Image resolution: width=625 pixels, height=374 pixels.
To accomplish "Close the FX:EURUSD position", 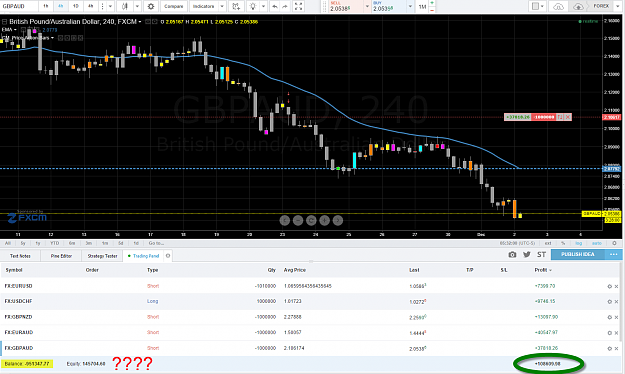I will point(616,286).
